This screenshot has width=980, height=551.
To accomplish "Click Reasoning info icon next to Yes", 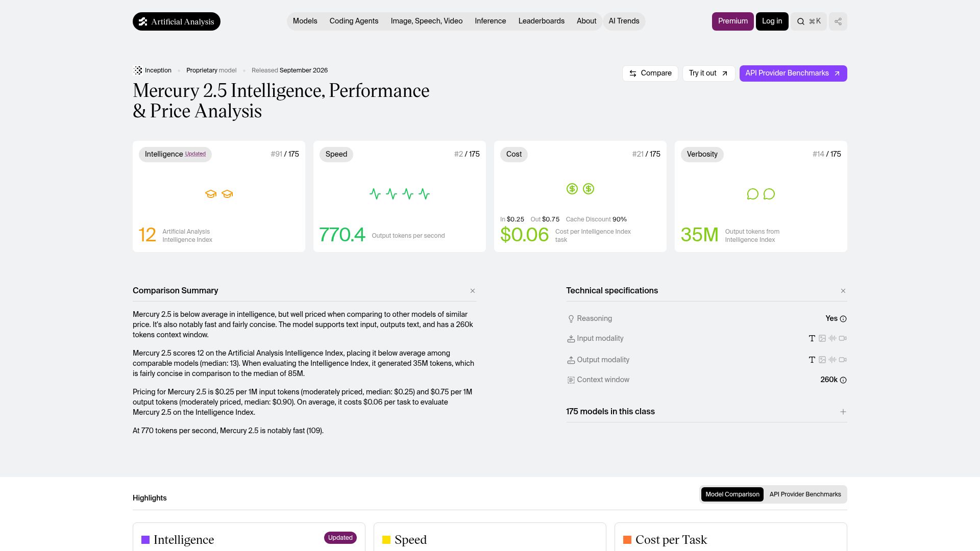I will [x=843, y=319].
